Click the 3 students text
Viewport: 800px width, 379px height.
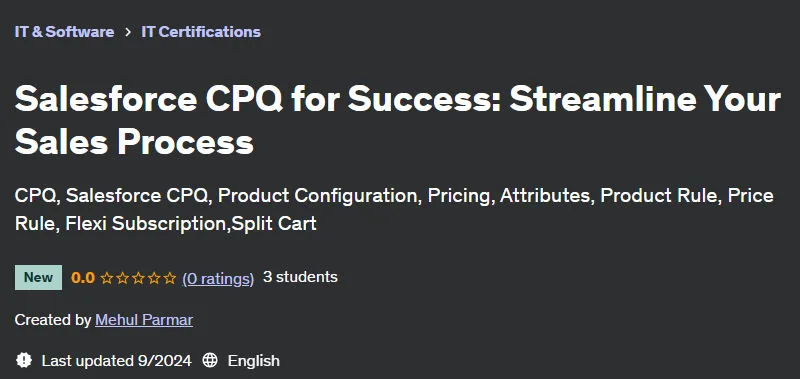300,277
